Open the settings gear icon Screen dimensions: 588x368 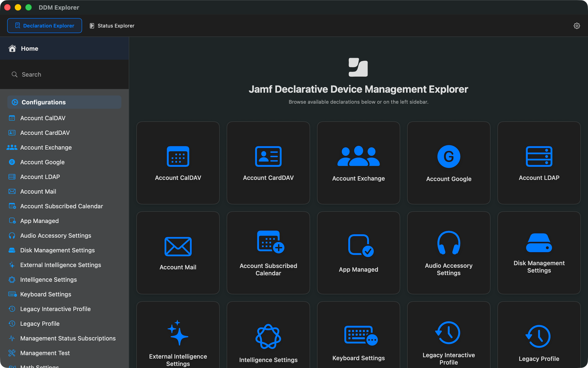point(577,26)
